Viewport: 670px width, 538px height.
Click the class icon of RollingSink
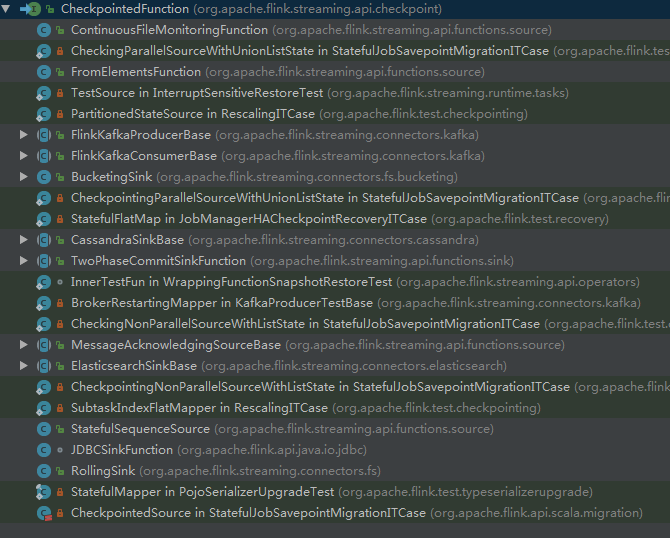point(44,470)
